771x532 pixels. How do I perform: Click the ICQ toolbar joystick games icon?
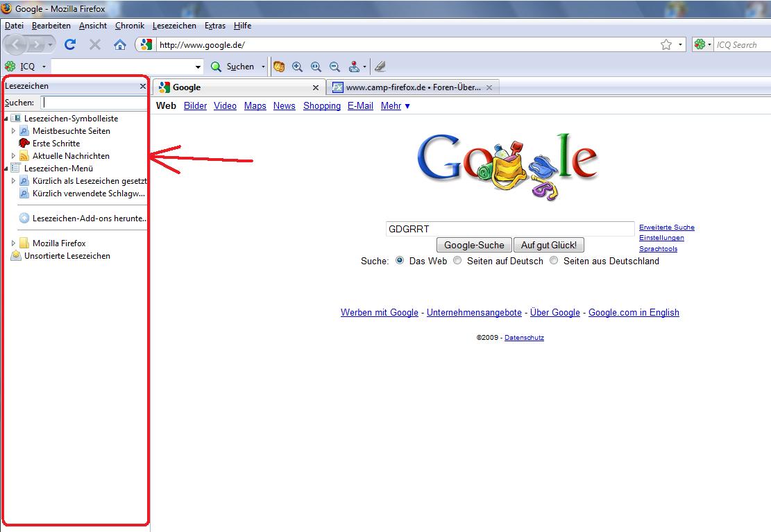click(354, 67)
